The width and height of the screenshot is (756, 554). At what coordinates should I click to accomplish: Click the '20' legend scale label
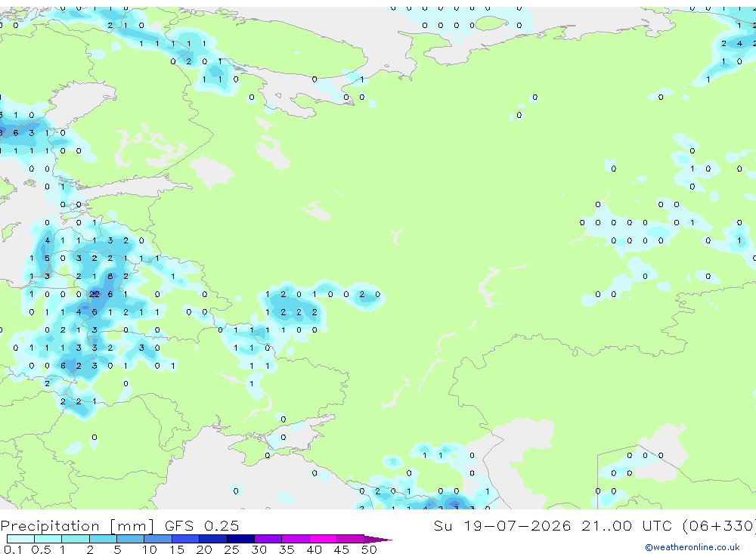pos(204,549)
